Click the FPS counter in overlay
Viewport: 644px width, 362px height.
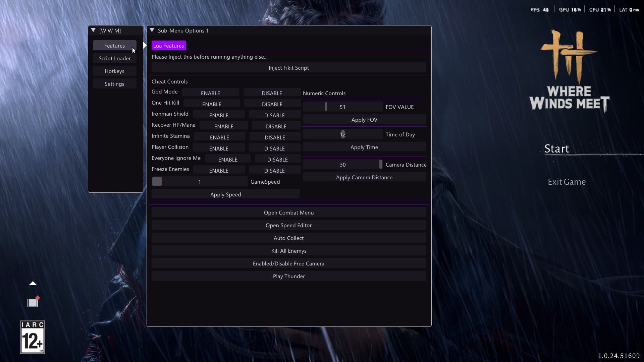coord(540,10)
